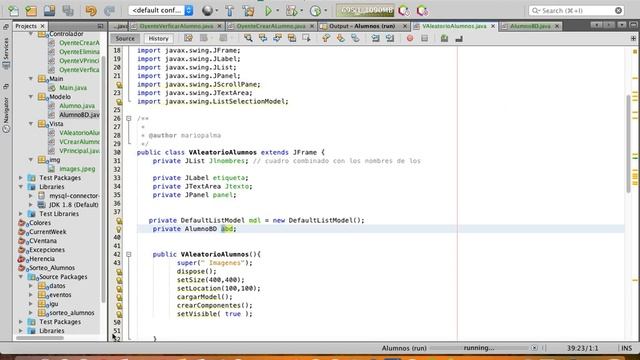This screenshot has height=360, width=640.
Task: Expand the Test Packages node
Action: coord(21,178)
